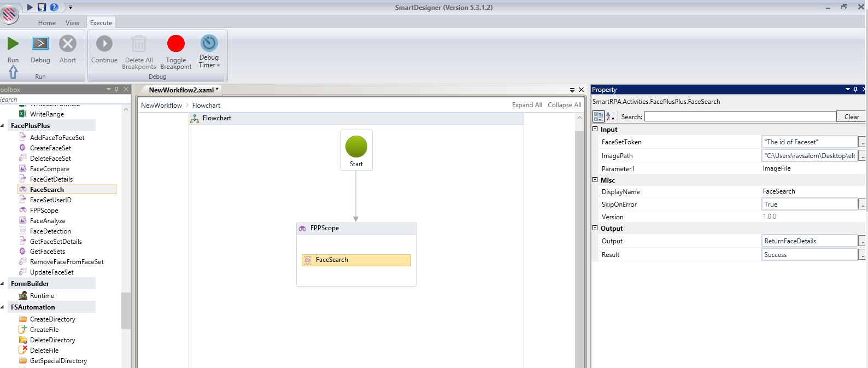Image resolution: width=868 pixels, height=368 pixels.
Task: Collapse the Input property section
Action: (595, 129)
